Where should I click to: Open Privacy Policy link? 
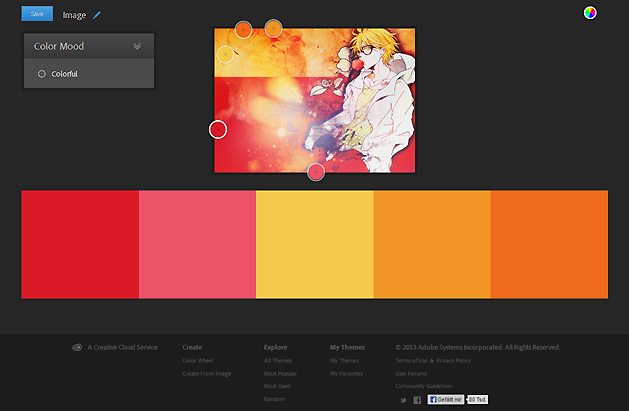point(453,360)
